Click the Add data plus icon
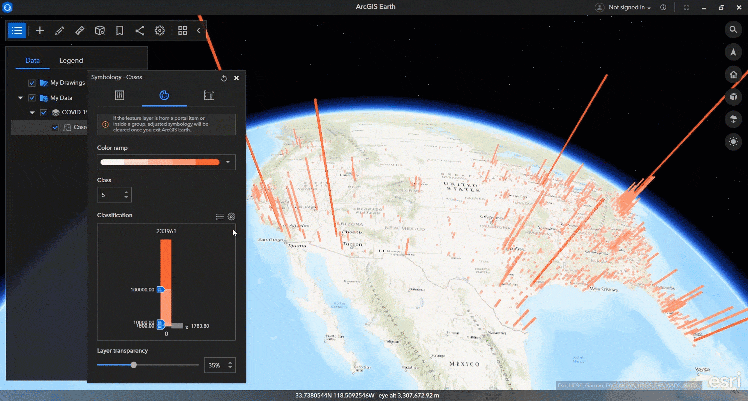 click(40, 31)
